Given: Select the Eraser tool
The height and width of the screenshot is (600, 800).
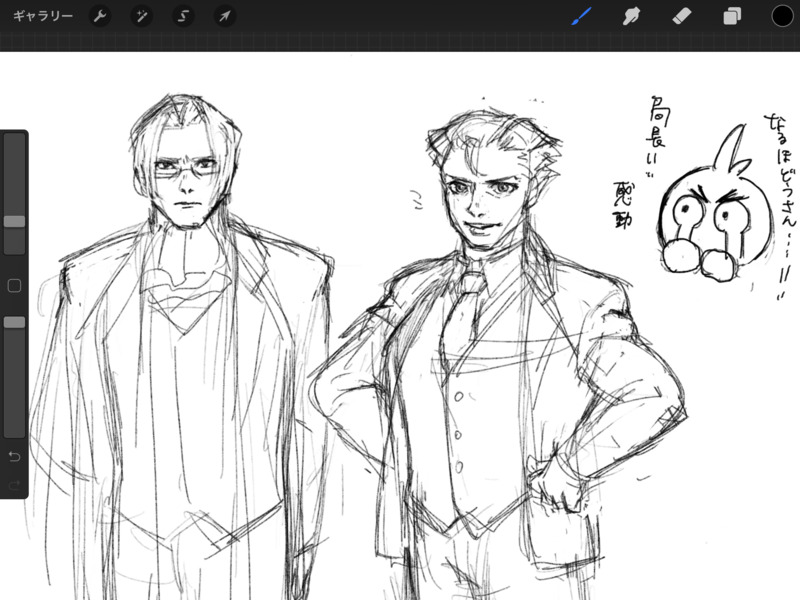Looking at the screenshot, I should 682,16.
